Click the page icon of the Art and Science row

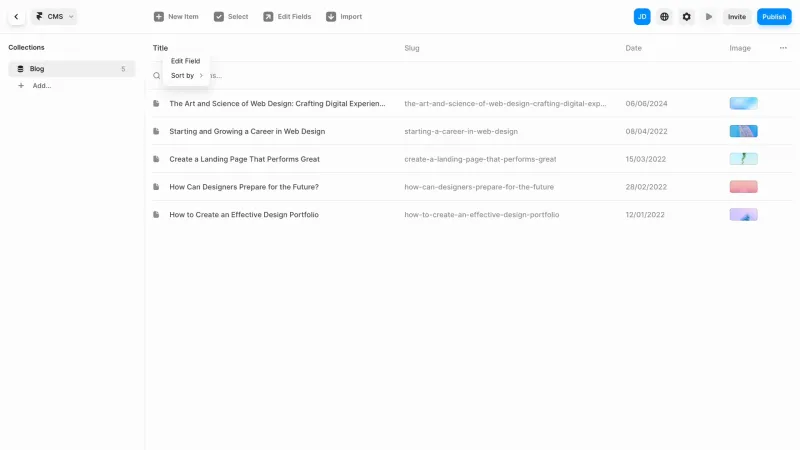pyautogui.click(x=156, y=104)
